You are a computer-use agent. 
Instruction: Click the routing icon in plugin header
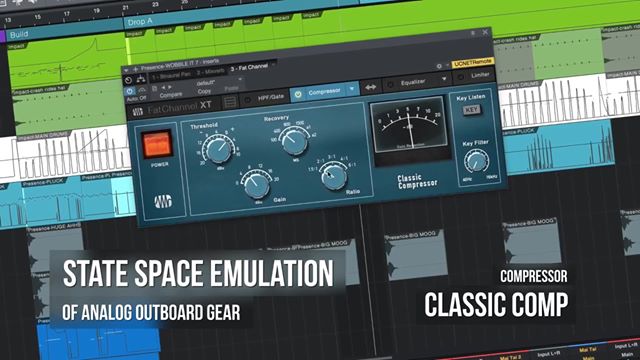pos(141,79)
